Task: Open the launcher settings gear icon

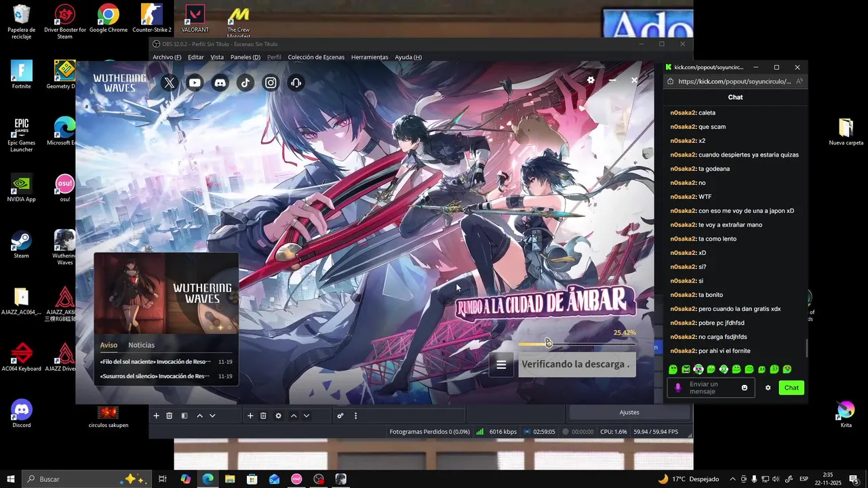Action: tap(591, 80)
